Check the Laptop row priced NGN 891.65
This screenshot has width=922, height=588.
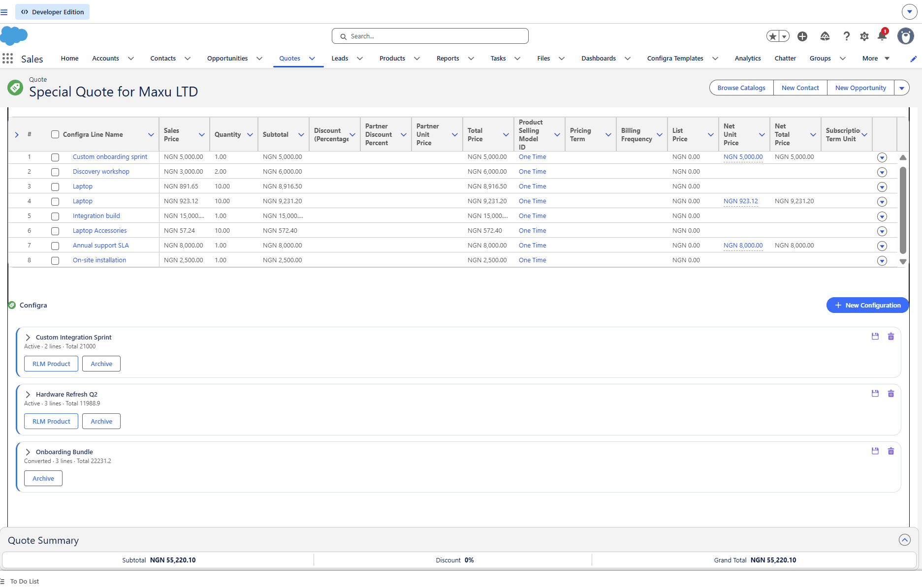[x=55, y=187]
